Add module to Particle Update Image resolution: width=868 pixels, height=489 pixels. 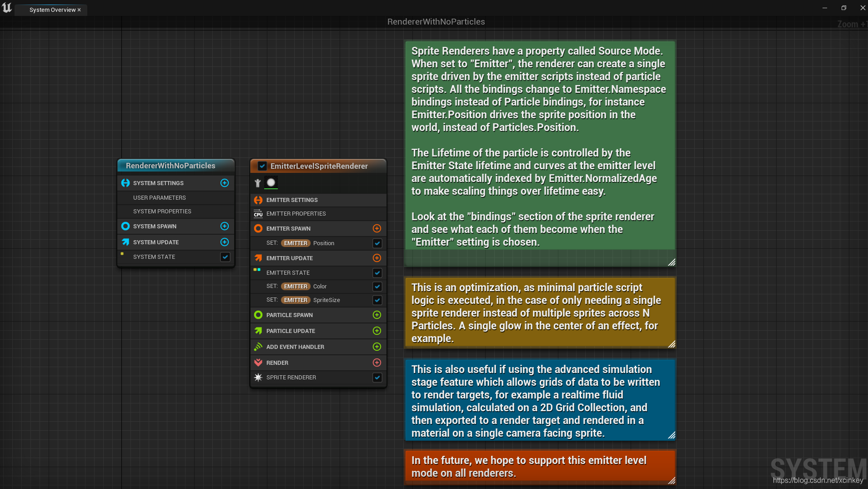click(377, 331)
